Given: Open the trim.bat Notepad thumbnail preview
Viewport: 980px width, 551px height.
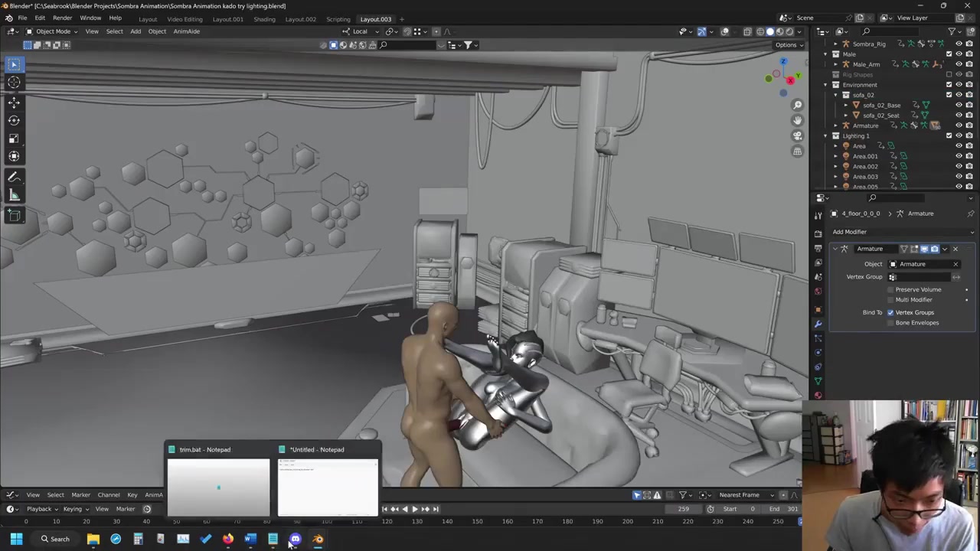Looking at the screenshot, I should tap(218, 487).
